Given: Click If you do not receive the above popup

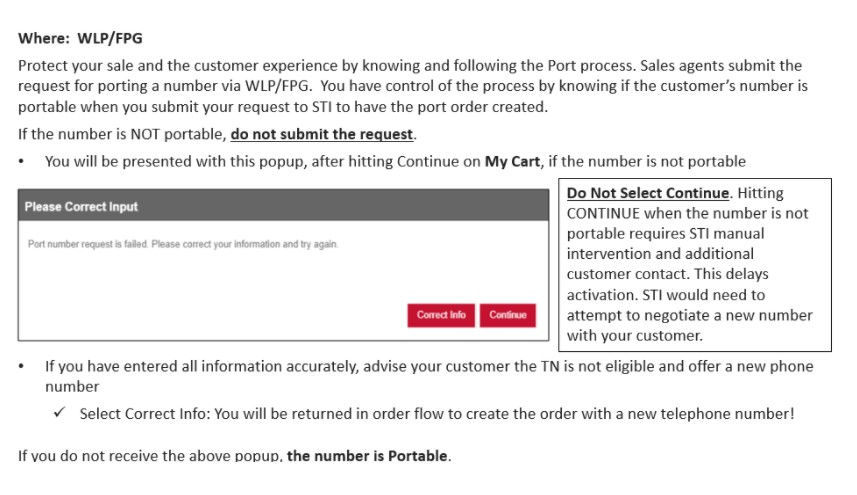Looking at the screenshot, I should tap(150, 455).
